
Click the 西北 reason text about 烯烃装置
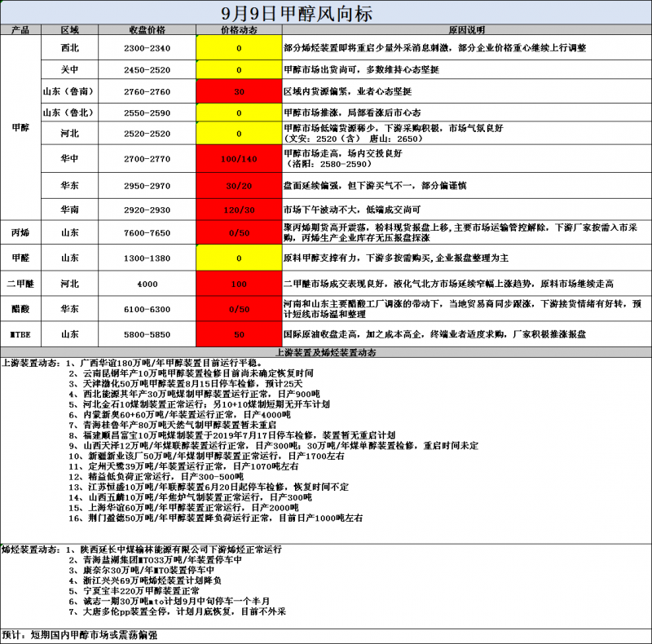435,48
